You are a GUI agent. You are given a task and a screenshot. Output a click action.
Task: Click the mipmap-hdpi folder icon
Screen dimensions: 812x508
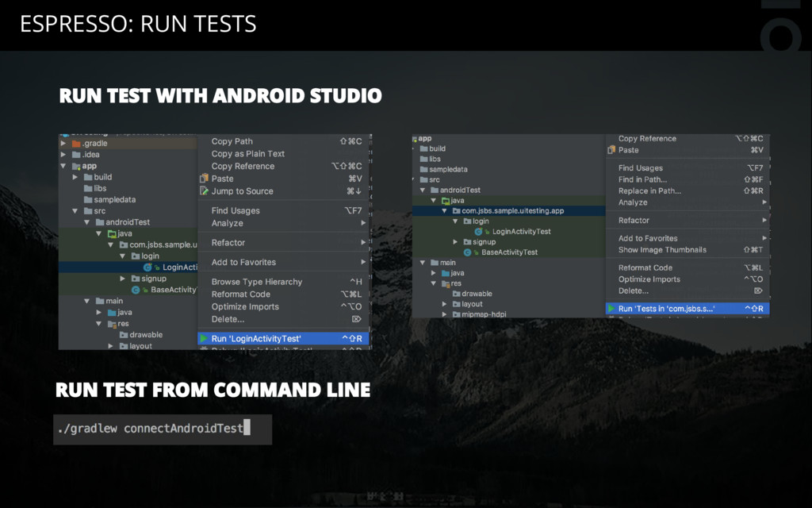[457, 314]
